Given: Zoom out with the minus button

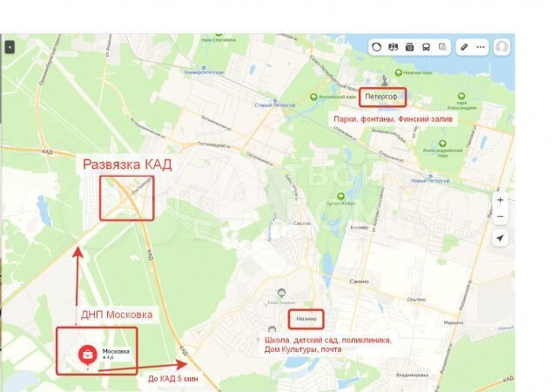Looking at the screenshot, I should 501,216.
